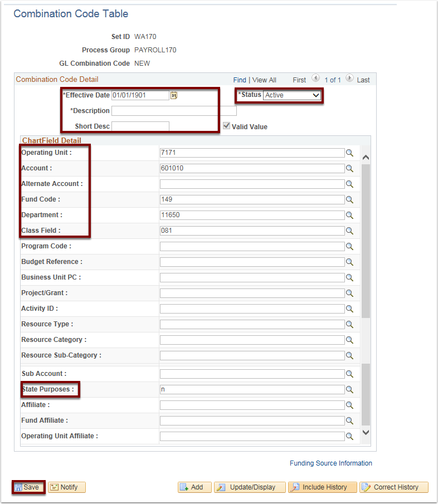438x504 pixels.
Task: Click the Add button
Action: pos(194,487)
